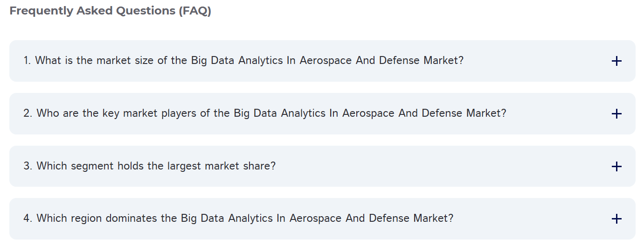Click the Frequently Asked Questions (FAQ) heading
The height and width of the screenshot is (247, 644).
110,11
